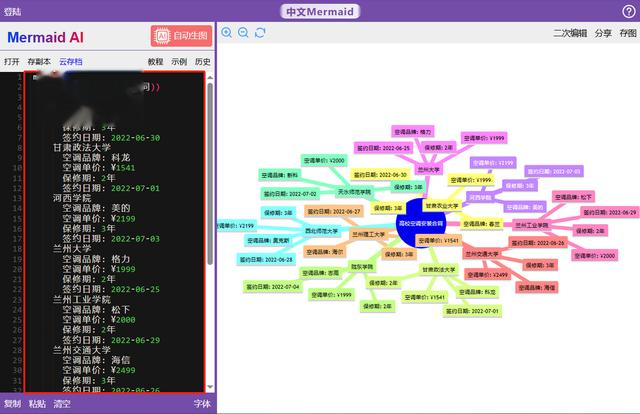640x414 pixels.
Task: Click code line 10 空调单价: ¥1541
Action: click(99, 168)
